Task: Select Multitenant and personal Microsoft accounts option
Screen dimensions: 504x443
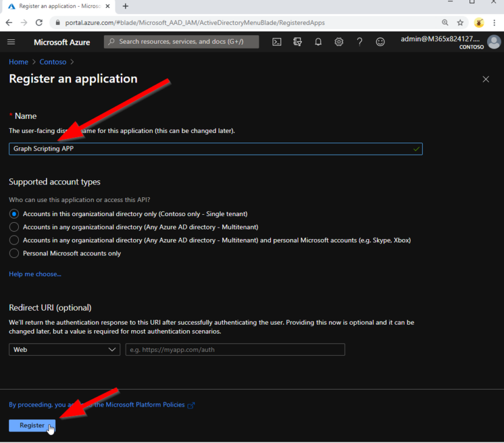Action: [14, 240]
